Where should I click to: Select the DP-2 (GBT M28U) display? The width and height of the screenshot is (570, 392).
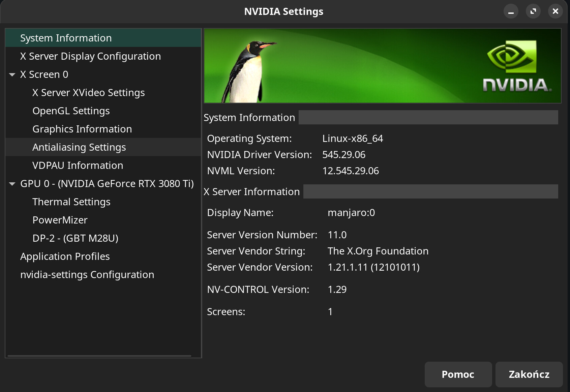[75, 238]
